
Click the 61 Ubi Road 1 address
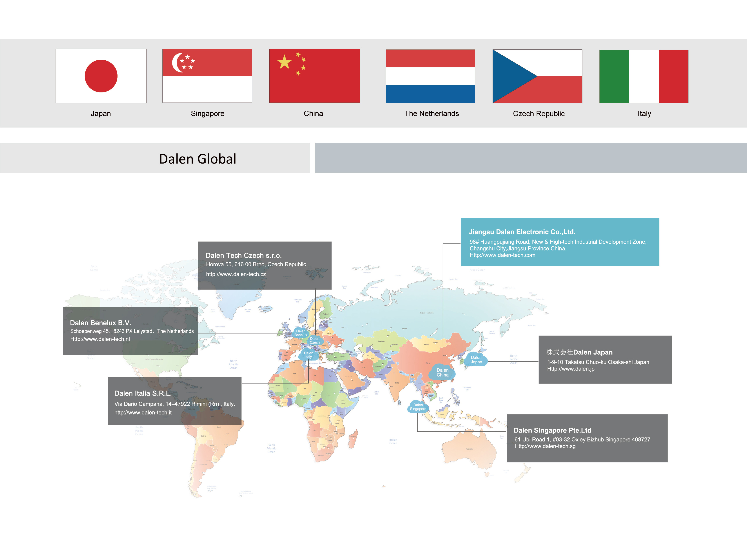click(582, 439)
